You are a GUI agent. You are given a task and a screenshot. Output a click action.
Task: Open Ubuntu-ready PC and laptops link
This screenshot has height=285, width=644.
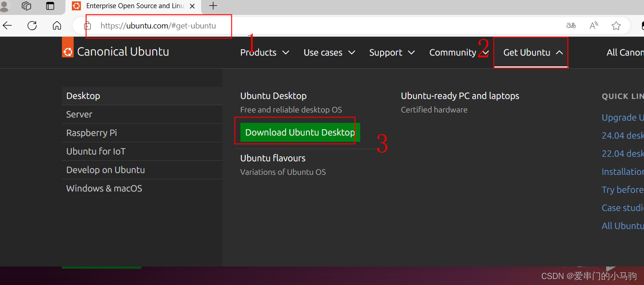click(x=460, y=96)
